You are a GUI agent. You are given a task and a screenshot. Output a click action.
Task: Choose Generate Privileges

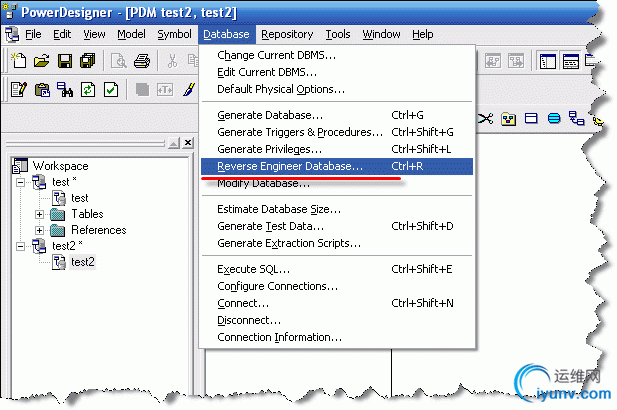[x=337, y=149]
